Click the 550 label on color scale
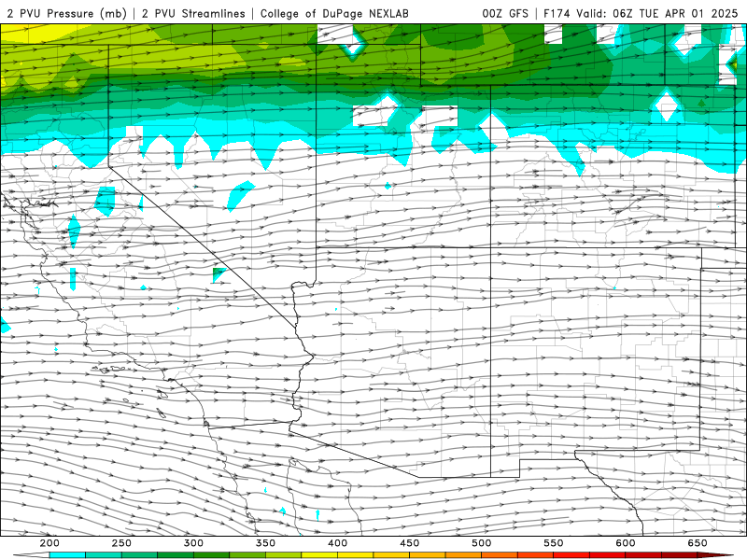The height and width of the screenshot is (560, 747). click(554, 543)
